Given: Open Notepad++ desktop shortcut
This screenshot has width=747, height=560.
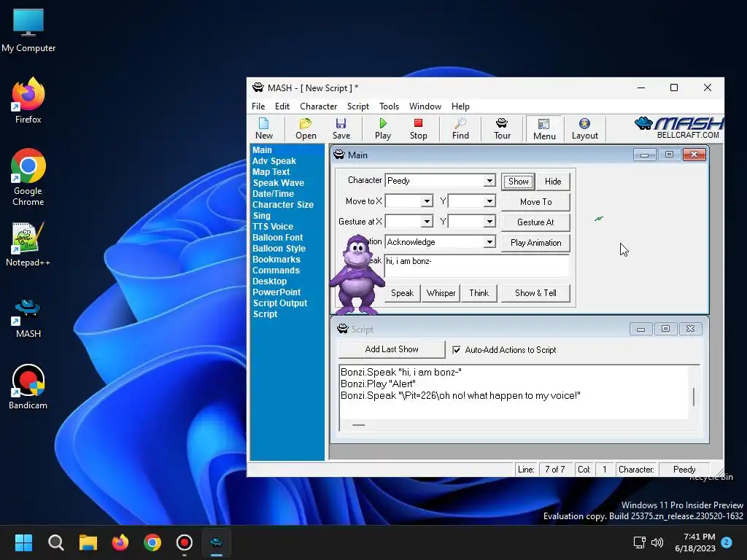Looking at the screenshot, I should (28, 244).
